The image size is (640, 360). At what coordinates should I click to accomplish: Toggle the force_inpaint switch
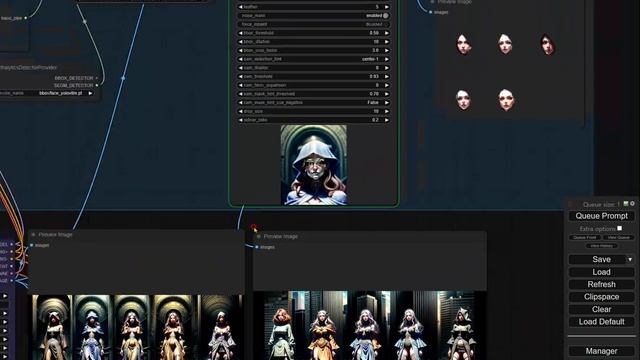coord(313,24)
